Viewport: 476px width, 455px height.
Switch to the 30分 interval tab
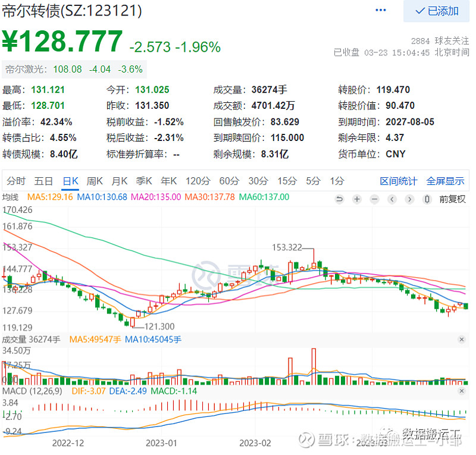pos(258,181)
